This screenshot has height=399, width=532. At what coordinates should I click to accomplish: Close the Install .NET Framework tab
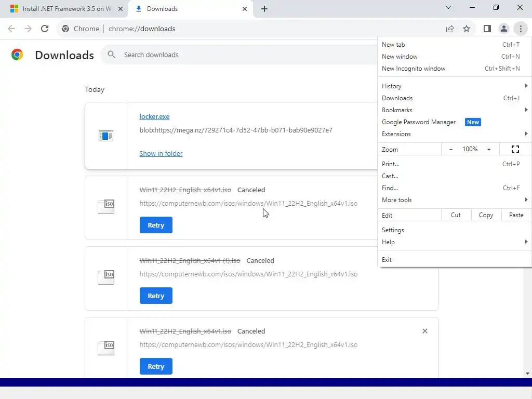tap(121, 9)
